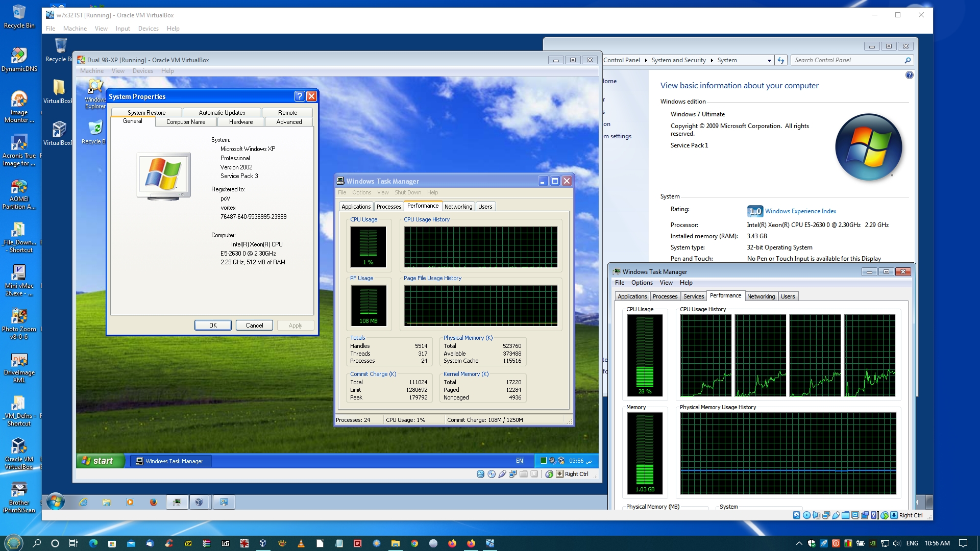Open the Processes tab in XP Task Manager
This screenshot has height=551, width=980.
pyautogui.click(x=389, y=207)
